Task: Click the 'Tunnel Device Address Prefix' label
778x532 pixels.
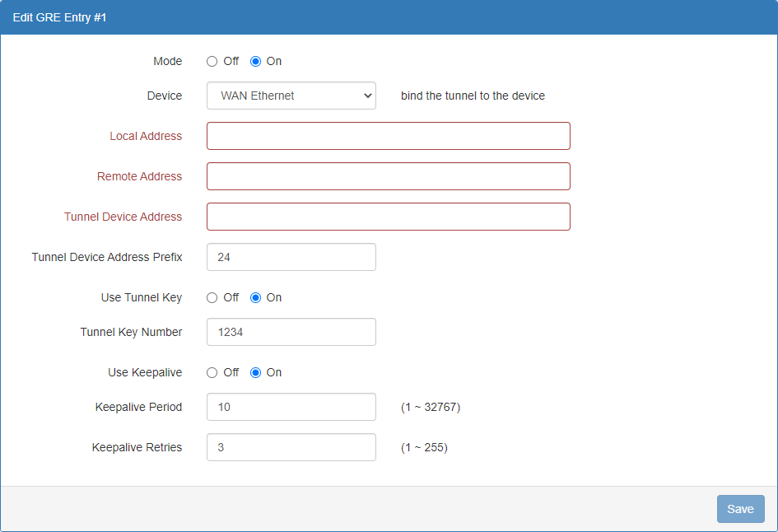Action: coord(107,257)
